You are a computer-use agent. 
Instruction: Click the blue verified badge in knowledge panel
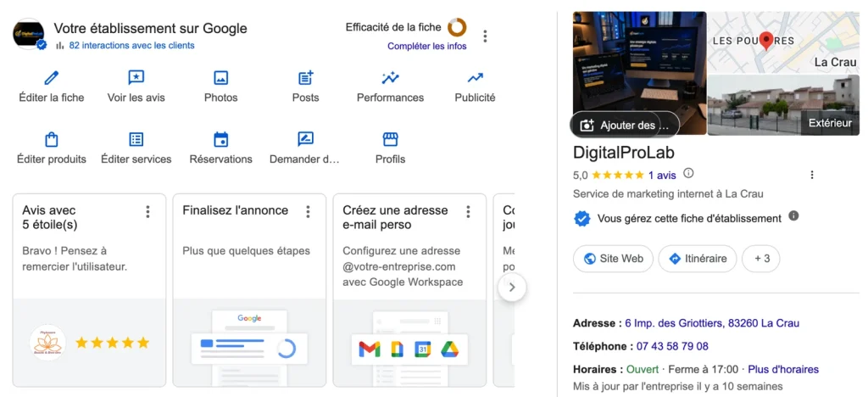(x=581, y=219)
